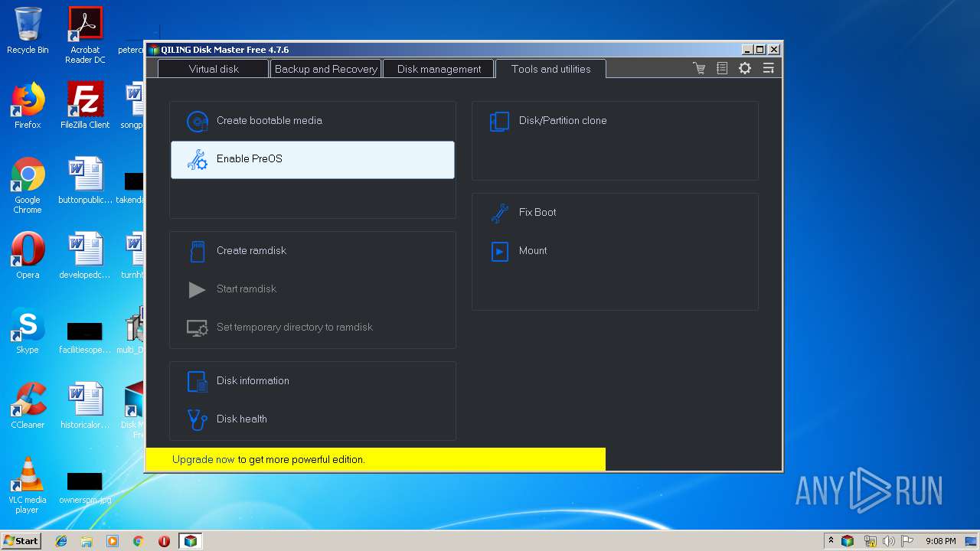980x551 pixels.
Task: Click the Create ramdisk memory card icon
Action: click(198, 251)
